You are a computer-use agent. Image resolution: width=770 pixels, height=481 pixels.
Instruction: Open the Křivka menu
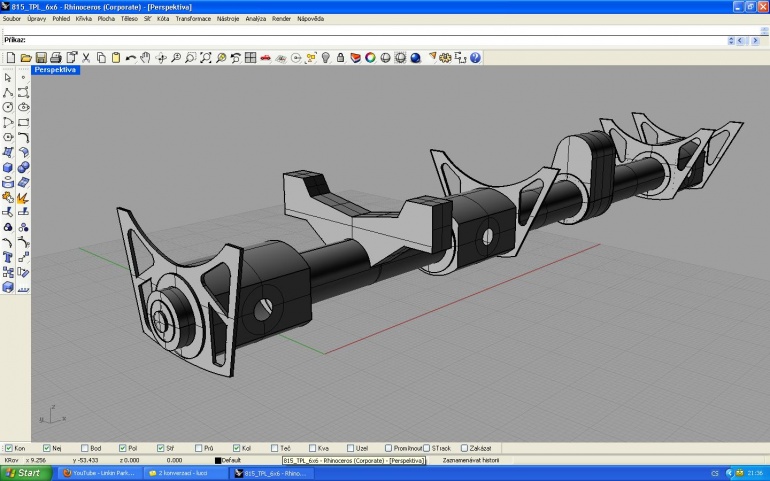coord(83,19)
